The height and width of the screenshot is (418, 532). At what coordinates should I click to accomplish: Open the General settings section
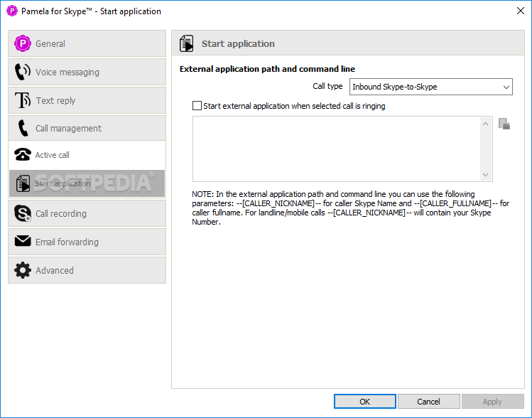click(87, 43)
